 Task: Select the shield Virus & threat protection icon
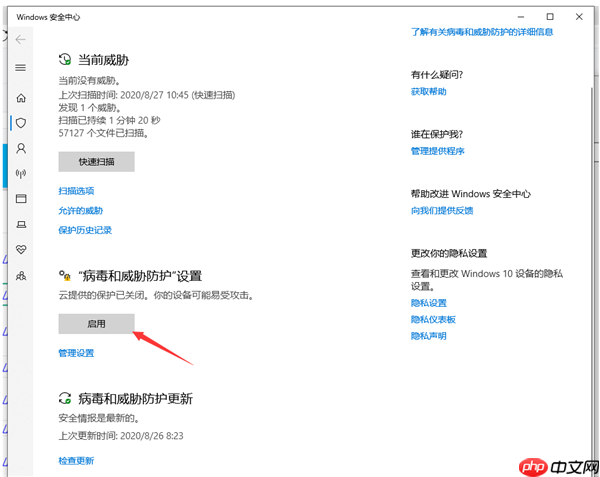tap(21, 123)
